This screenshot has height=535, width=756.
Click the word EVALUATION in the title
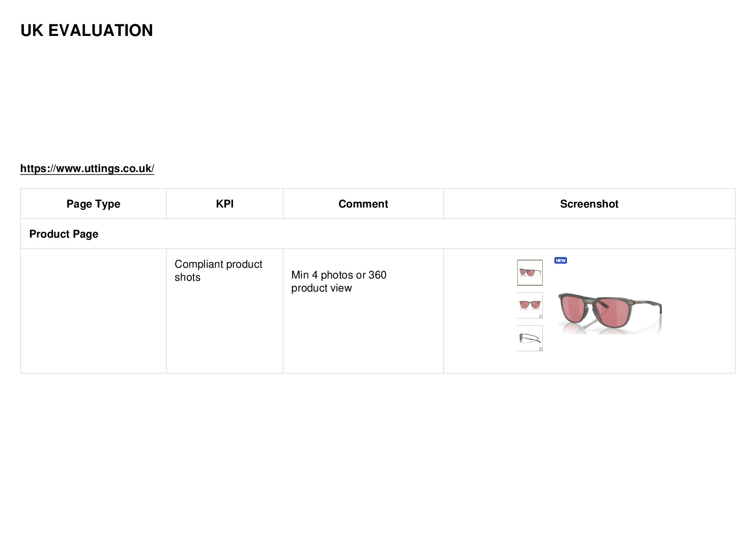[x=101, y=31]
